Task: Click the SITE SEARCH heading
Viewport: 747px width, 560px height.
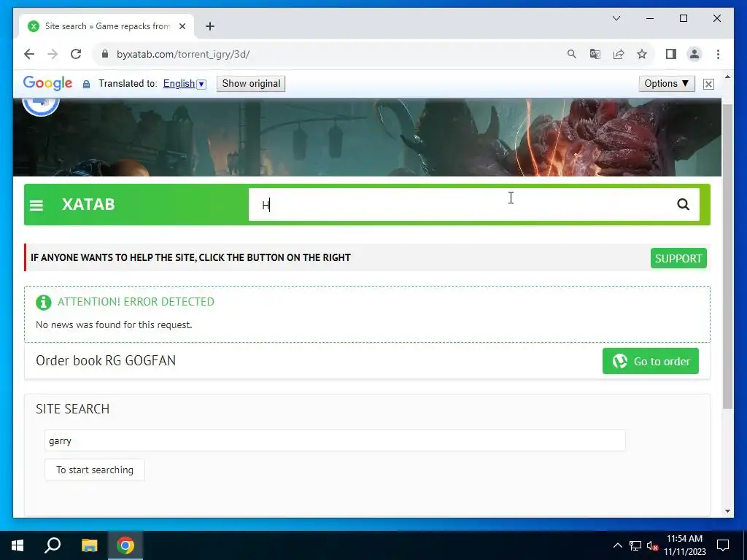Action: point(72,409)
